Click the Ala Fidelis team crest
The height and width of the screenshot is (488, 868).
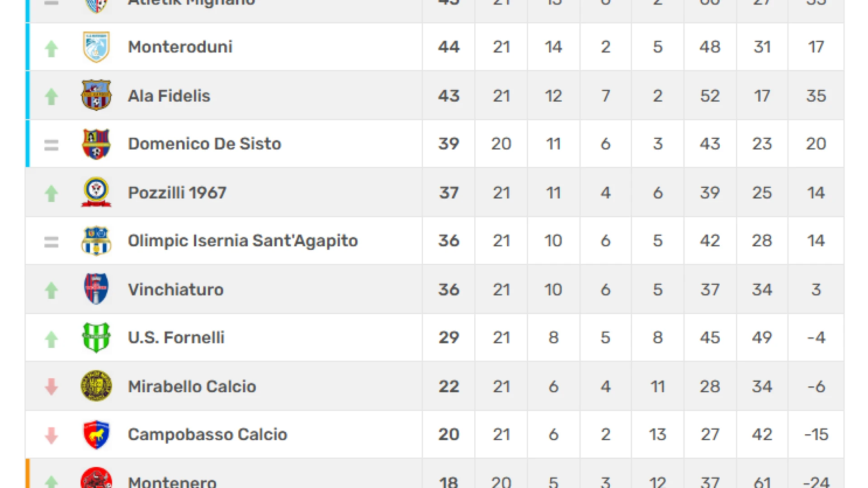[x=96, y=95]
